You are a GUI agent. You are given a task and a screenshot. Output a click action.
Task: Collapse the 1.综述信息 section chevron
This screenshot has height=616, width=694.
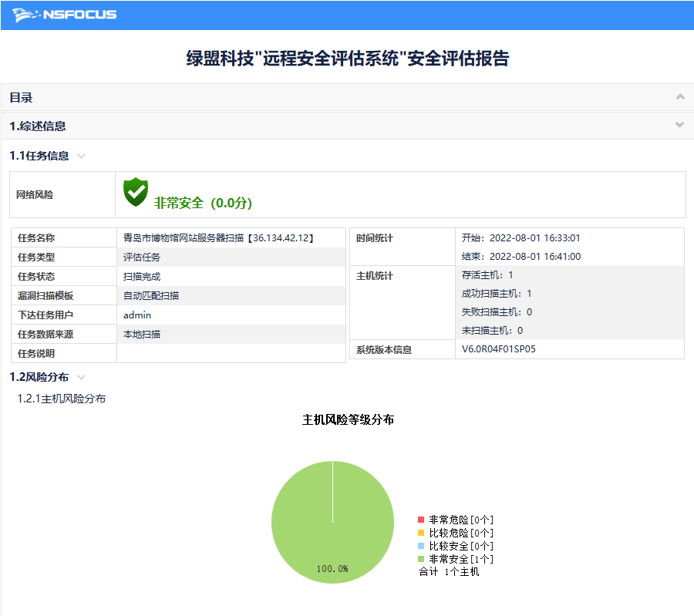pyautogui.click(x=679, y=124)
